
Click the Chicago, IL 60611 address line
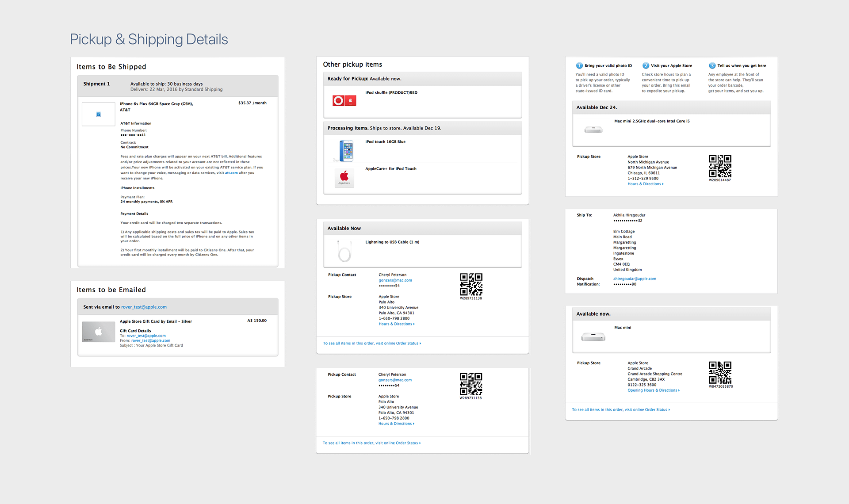point(644,173)
